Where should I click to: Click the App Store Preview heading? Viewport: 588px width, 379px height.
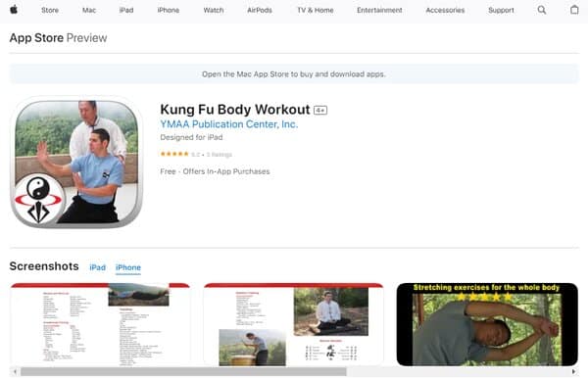58,38
